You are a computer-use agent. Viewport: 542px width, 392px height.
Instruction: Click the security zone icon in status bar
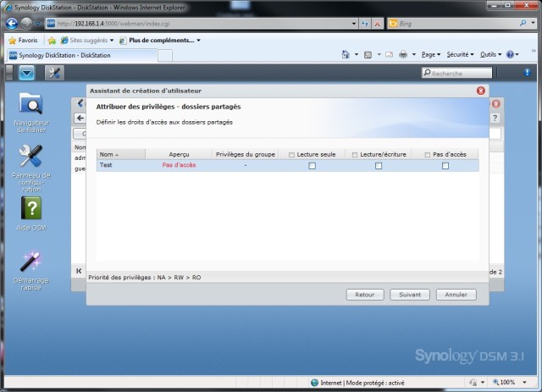point(314,383)
